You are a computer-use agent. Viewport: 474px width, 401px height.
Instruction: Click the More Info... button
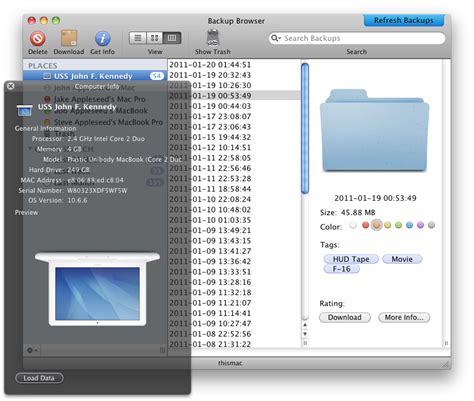click(404, 317)
